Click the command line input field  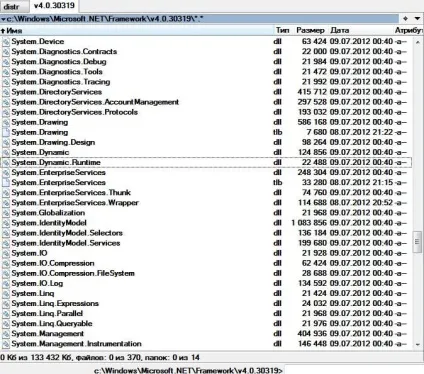pyautogui.click(x=353, y=370)
